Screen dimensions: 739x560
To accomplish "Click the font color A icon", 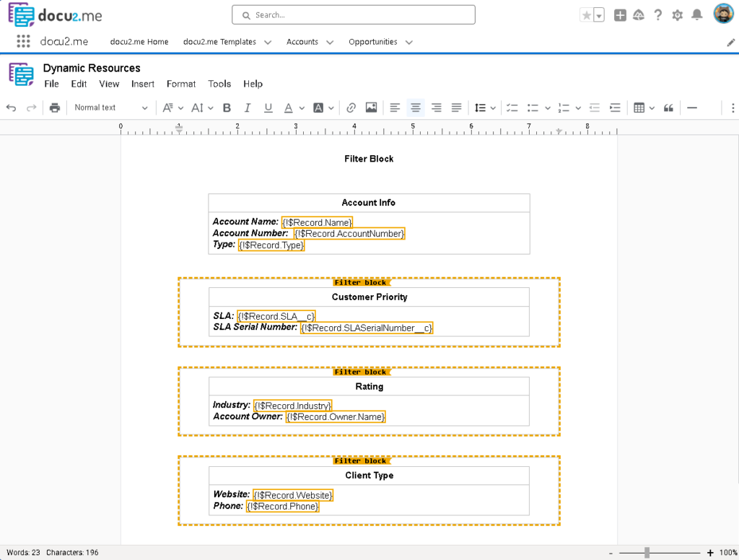I will (289, 108).
